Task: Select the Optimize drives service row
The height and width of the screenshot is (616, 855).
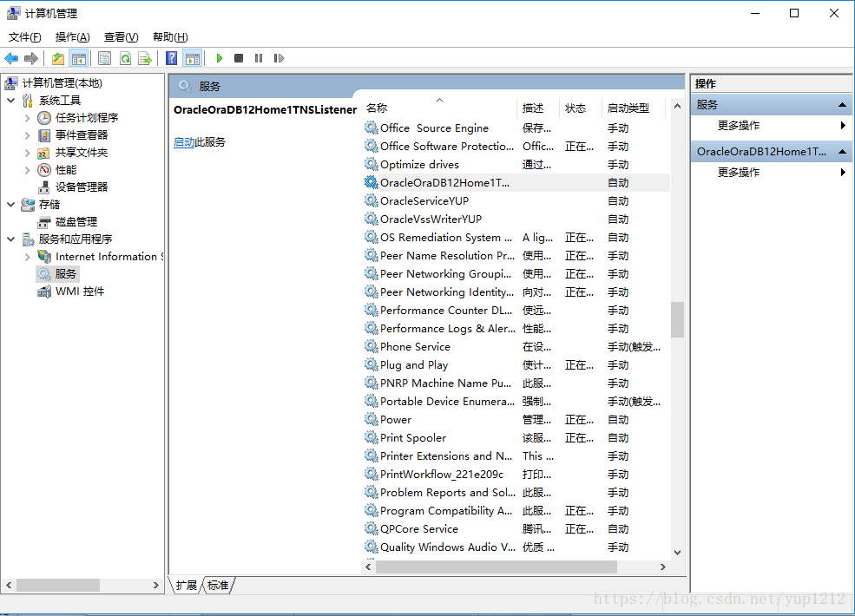Action: point(516,165)
